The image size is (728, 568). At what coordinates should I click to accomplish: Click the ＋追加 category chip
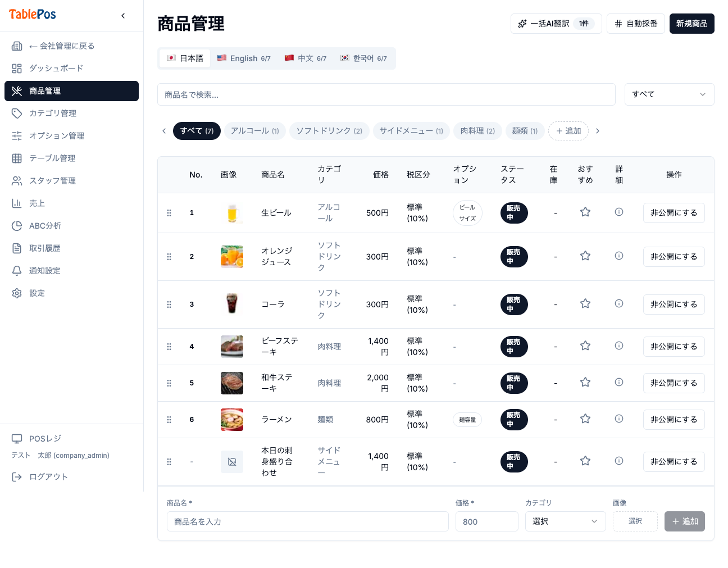click(568, 131)
